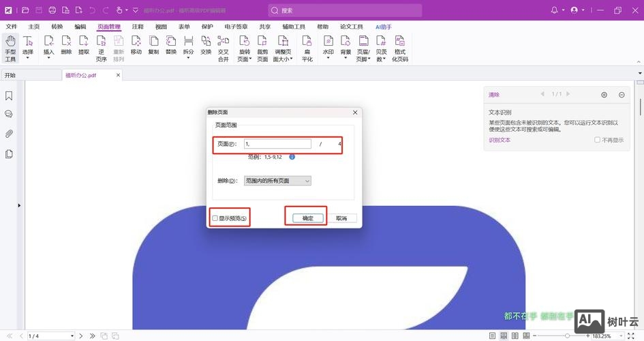Enable the Show preview (显示预览) checkbox
Screen dimensions: 644x341
coord(215,218)
